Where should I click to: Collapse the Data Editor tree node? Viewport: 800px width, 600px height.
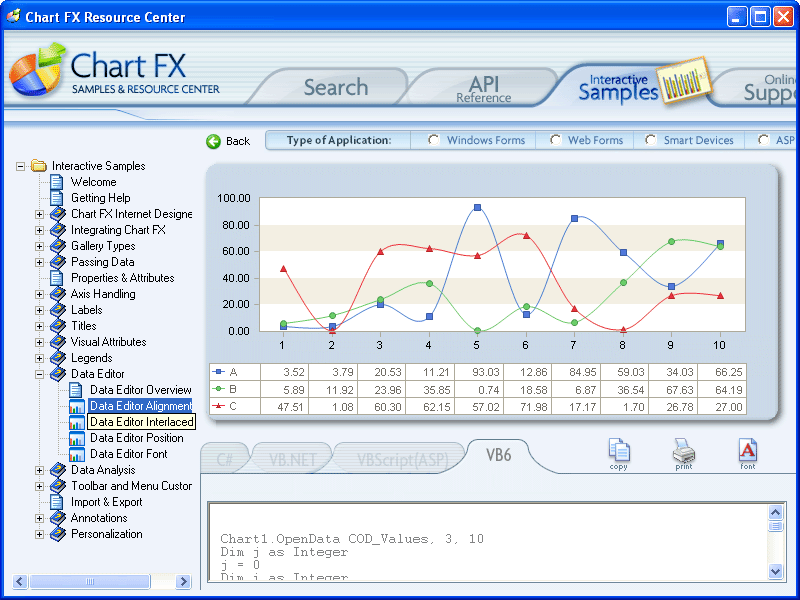coord(38,374)
